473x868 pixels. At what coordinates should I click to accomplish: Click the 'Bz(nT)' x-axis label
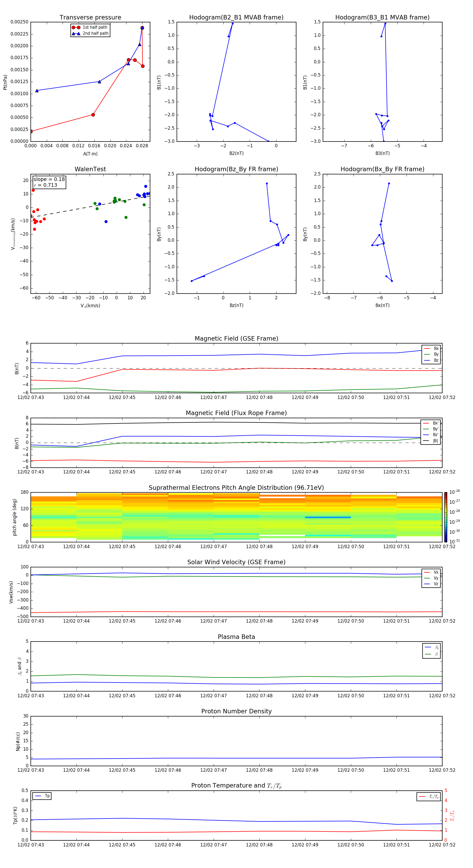coord(236,305)
